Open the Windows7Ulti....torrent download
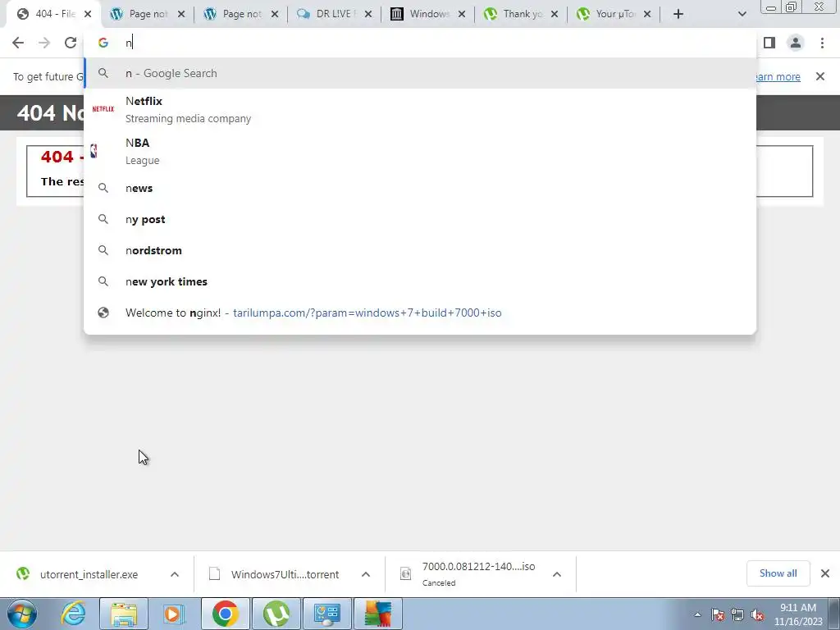This screenshot has height=630, width=840. point(285,574)
